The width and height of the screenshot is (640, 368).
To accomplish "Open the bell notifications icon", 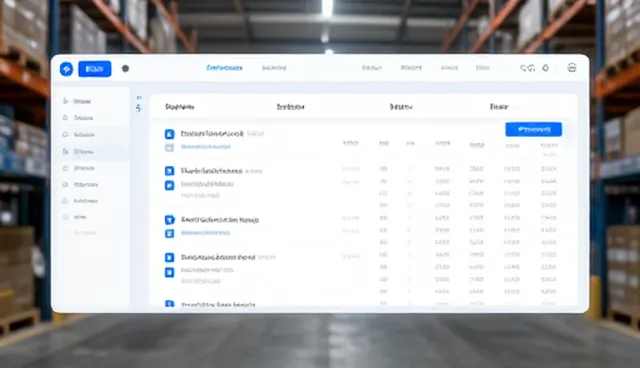I will coord(546,68).
